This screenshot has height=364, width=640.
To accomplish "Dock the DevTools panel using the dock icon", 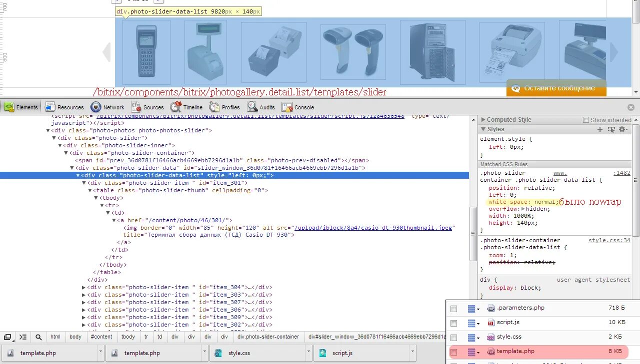I will 7,337.
